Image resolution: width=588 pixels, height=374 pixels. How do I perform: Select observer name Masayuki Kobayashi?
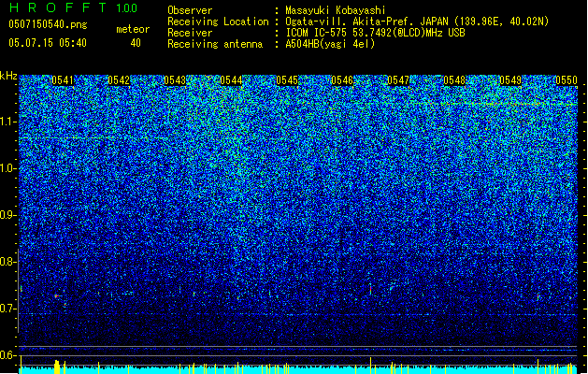[x=336, y=10]
